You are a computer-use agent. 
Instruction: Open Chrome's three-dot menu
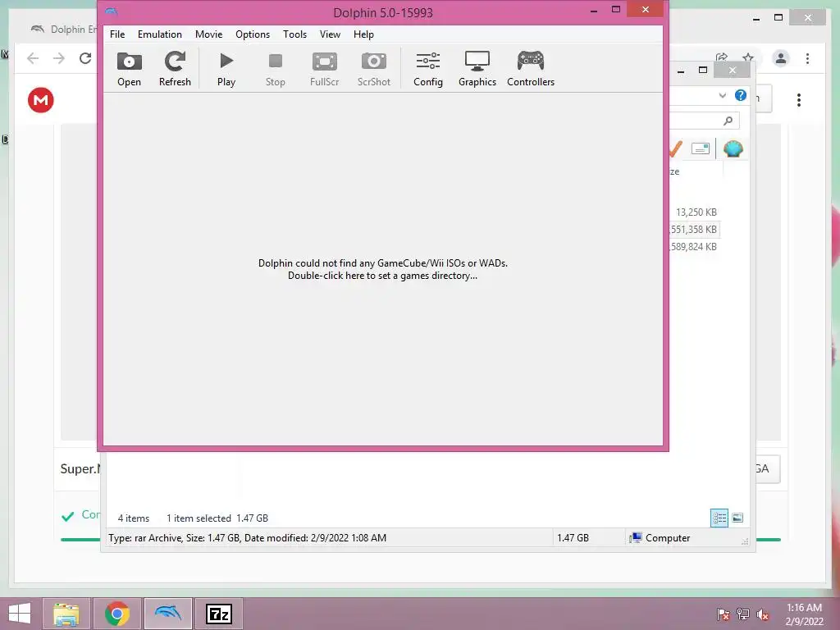(x=807, y=58)
